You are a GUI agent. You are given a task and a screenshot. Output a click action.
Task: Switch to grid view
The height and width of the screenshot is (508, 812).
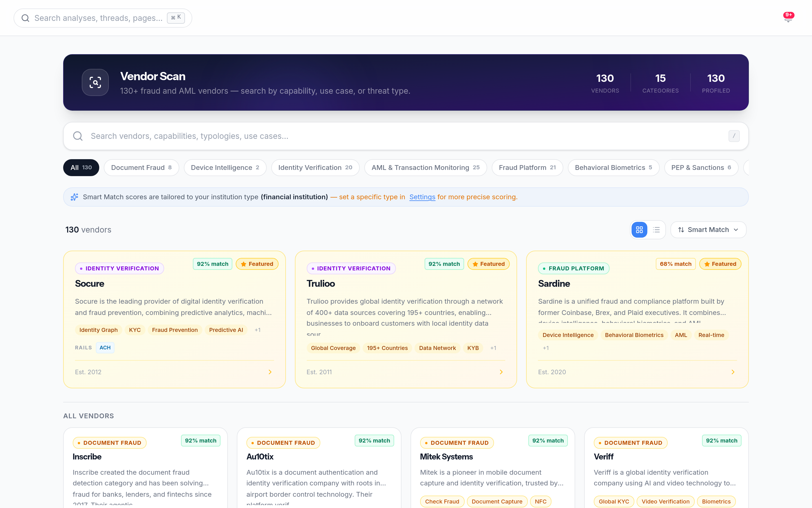pos(639,230)
